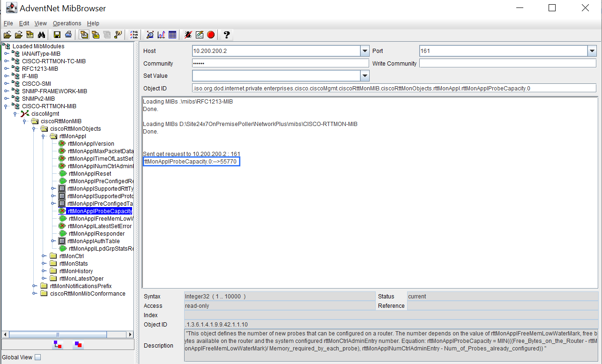This screenshot has height=364, width=602.
Task: Toggle the Global View checkbox
Action: pyautogui.click(x=38, y=357)
